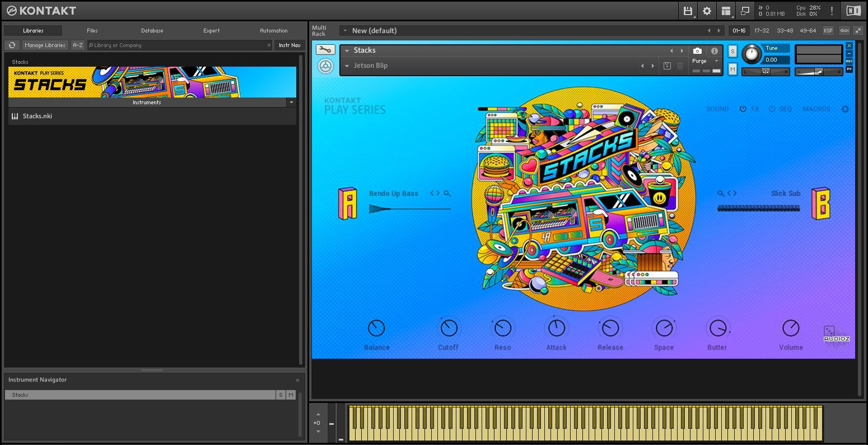This screenshot has width=868, height=445.
Task: Switch to the Automation tab
Action: [274, 31]
